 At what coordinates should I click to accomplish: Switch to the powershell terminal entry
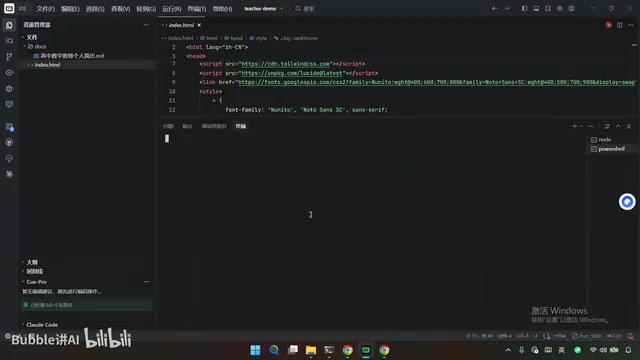[x=611, y=149]
